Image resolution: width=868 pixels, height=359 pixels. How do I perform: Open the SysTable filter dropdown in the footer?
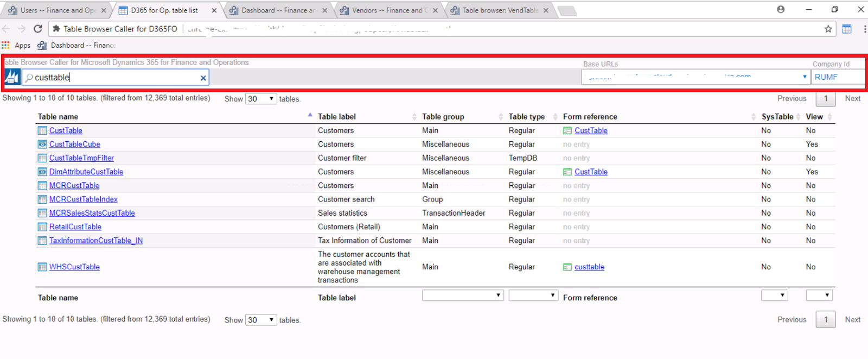(775, 295)
